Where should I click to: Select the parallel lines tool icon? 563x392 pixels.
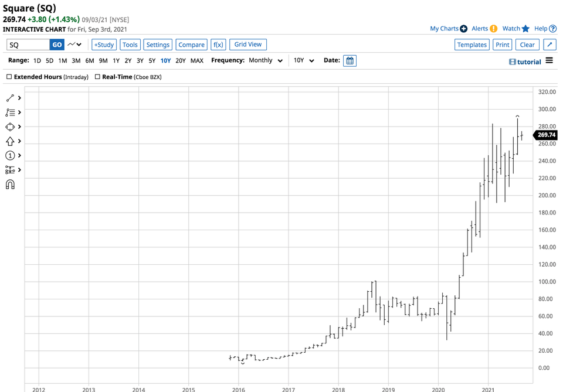tap(10, 170)
